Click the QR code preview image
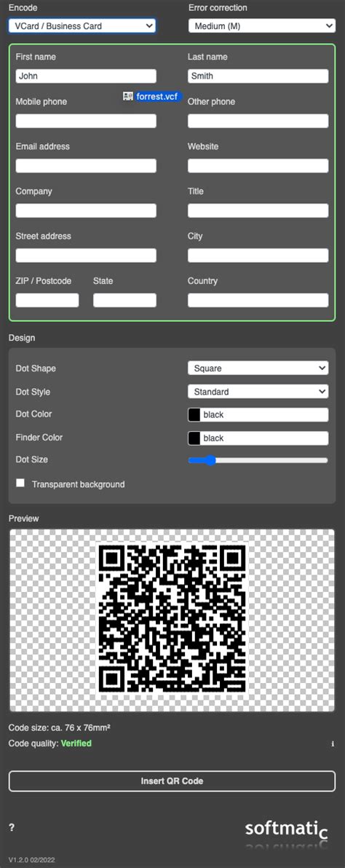The width and height of the screenshot is (345, 868). tap(172, 618)
